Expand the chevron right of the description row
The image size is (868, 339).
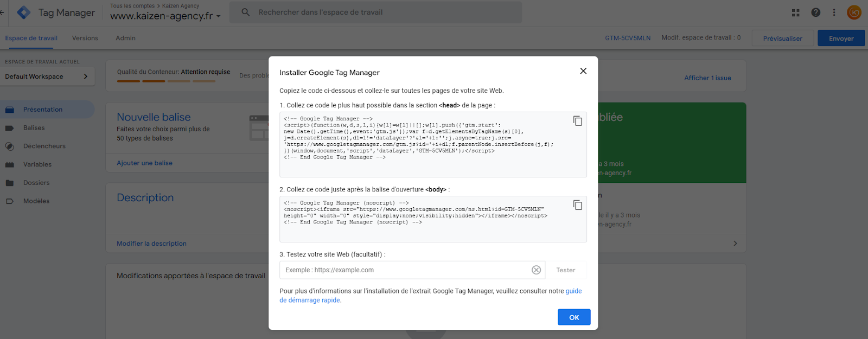[735, 244]
